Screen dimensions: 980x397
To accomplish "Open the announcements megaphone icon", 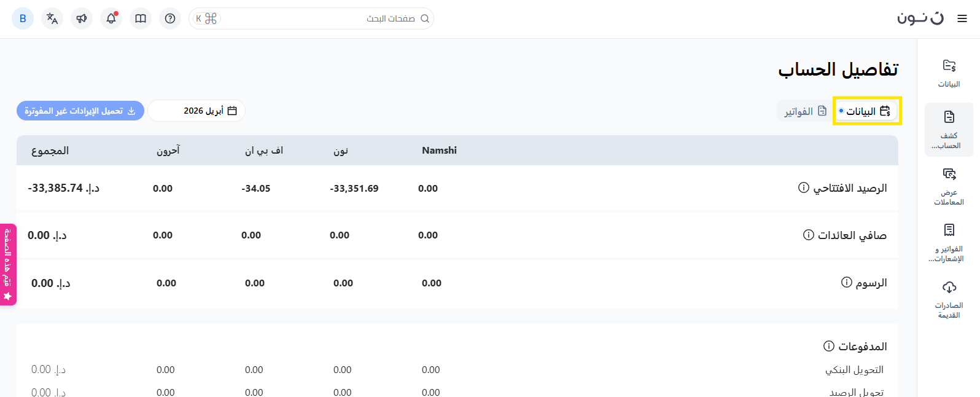I will [x=82, y=18].
